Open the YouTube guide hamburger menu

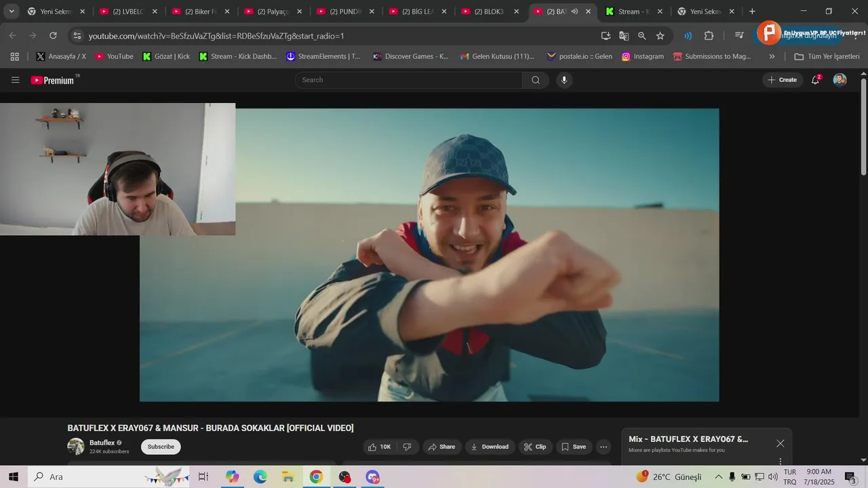click(x=15, y=80)
